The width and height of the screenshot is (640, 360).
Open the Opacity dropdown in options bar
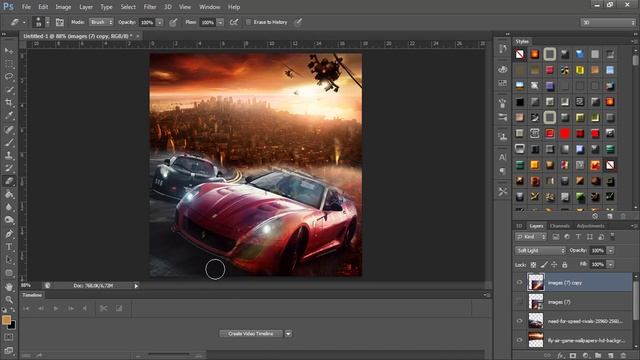(x=160, y=22)
